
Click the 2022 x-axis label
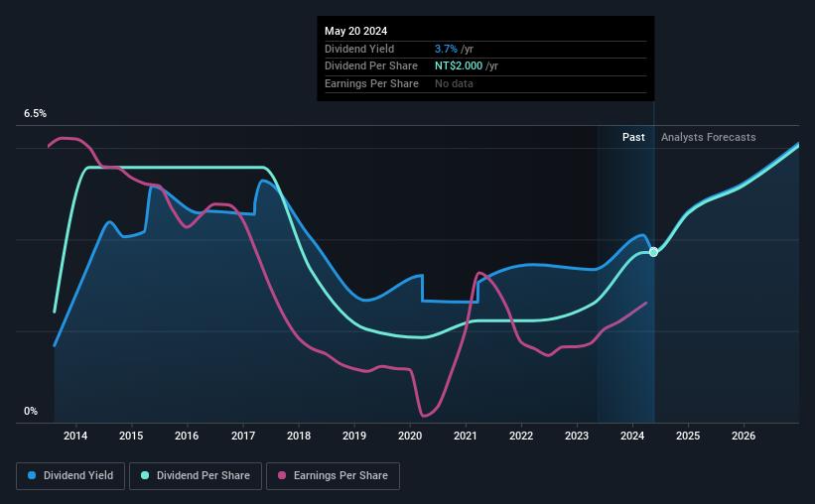tap(521, 436)
